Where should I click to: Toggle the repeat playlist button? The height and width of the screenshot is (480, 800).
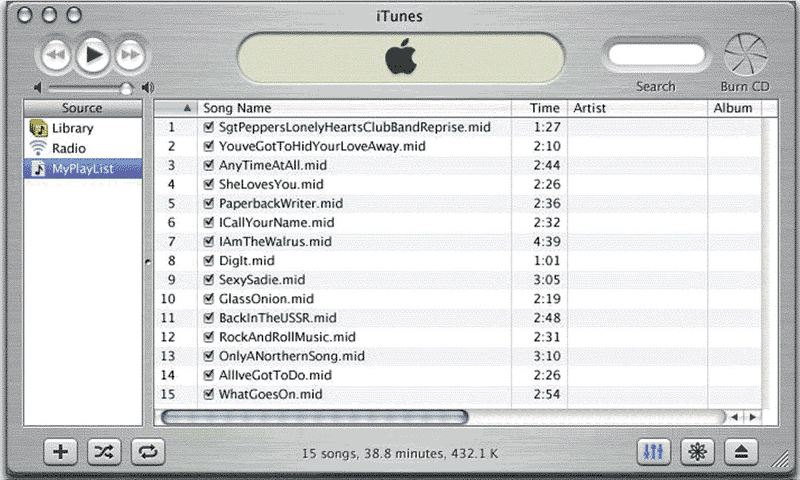click(x=147, y=451)
